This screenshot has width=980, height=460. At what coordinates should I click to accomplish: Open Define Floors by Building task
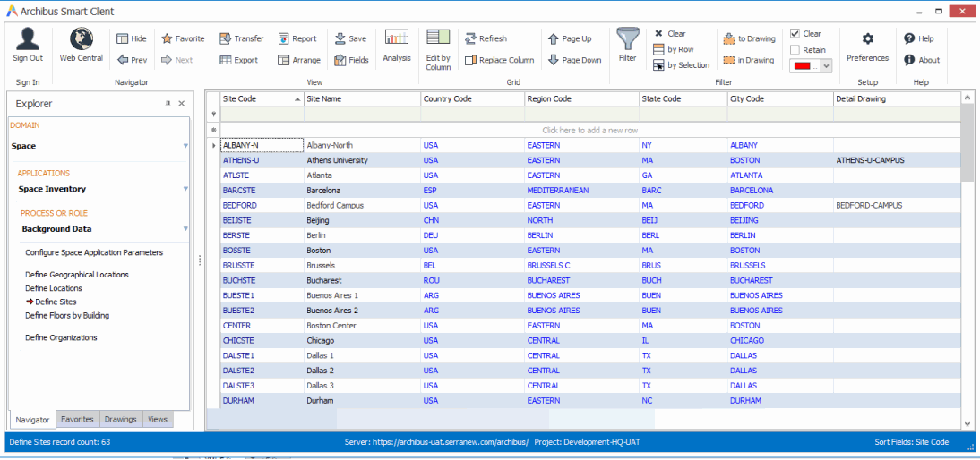pos(67,315)
